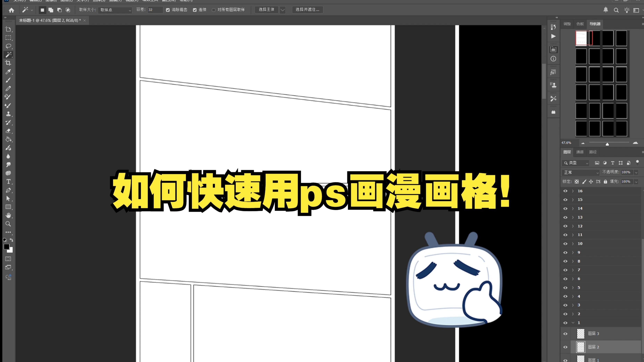
Task: Toggle the 消除锯齿 anti-alias checkbox
Action: point(168,10)
